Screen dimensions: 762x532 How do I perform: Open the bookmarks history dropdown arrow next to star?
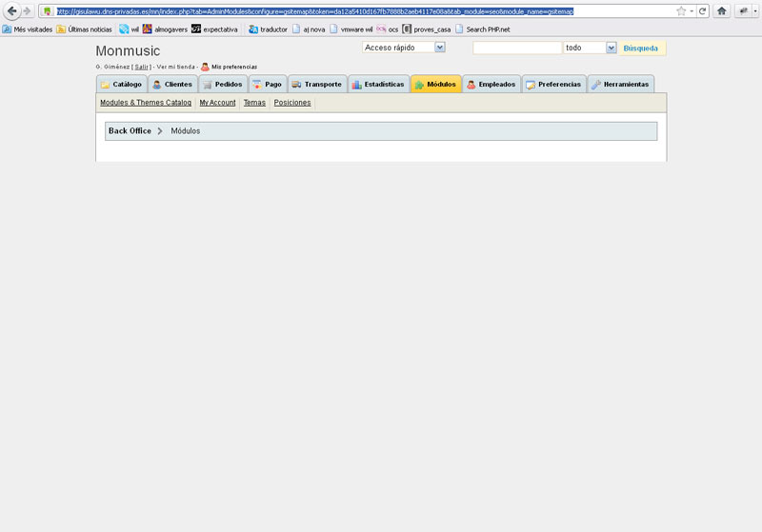692,11
